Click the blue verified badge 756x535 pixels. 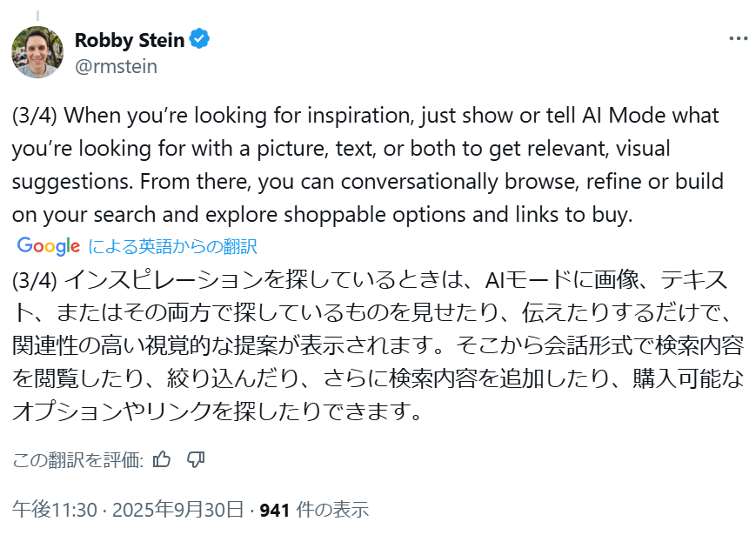pos(199,40)
